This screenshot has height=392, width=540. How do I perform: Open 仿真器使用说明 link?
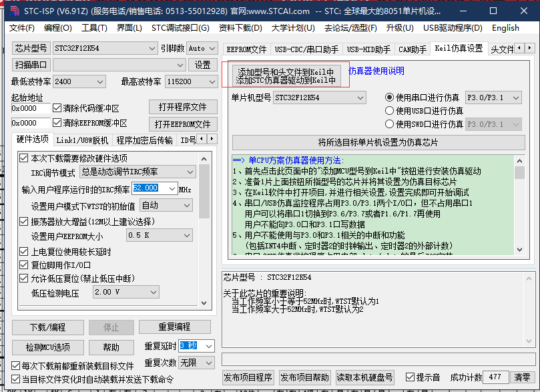[376, 71]
